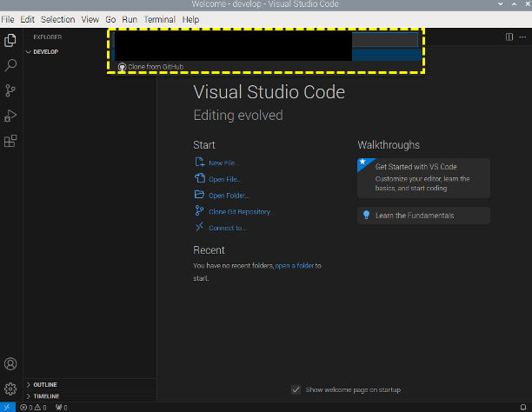Click the Open Folder... link
This screenshot has height=412, width=532.
click(229, 196)
